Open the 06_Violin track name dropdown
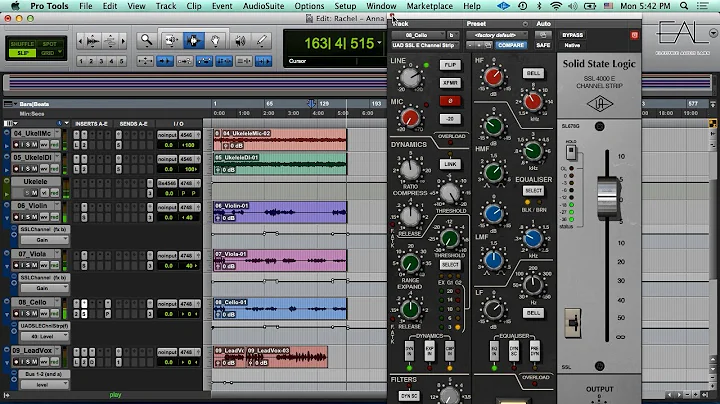 point(57,205)
